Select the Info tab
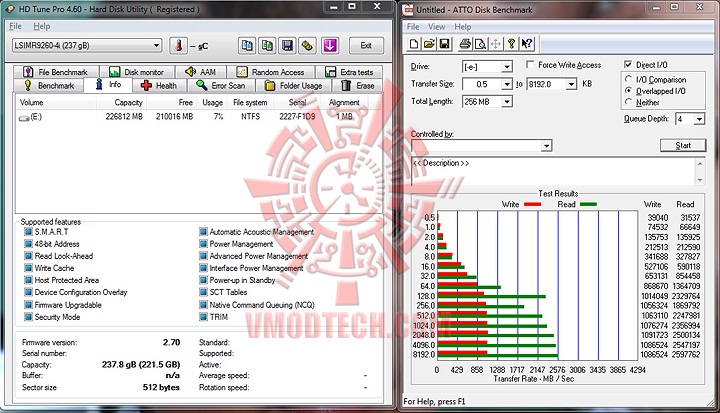720x413 pixels. (108, 85)
